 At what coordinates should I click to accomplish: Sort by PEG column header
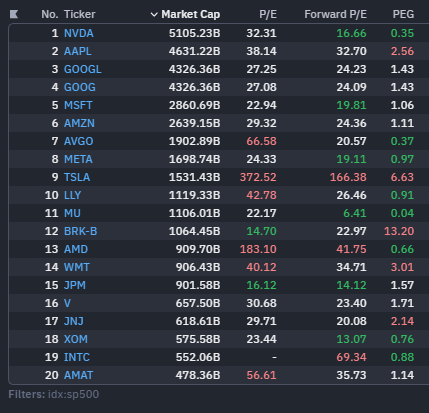pyautogui.click(x=403, y=14)
